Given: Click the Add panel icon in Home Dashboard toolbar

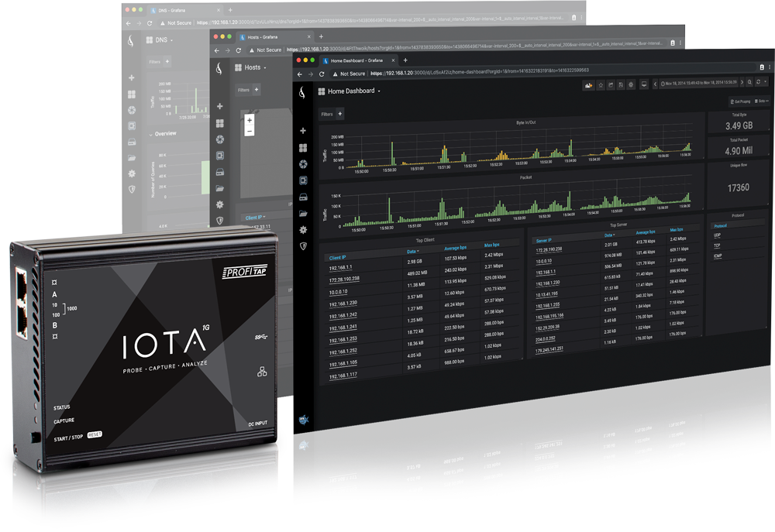Looking at the screenshot, I should (x=588, y=85).
